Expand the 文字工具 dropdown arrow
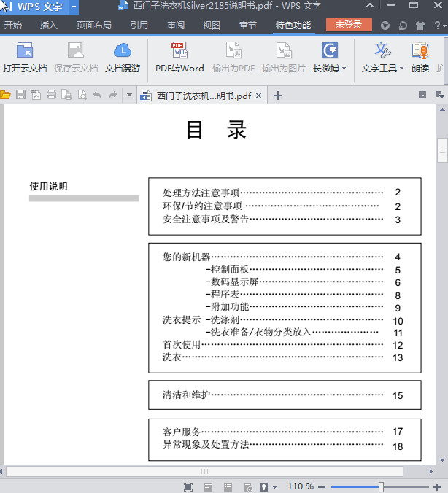 pos(401,69)
